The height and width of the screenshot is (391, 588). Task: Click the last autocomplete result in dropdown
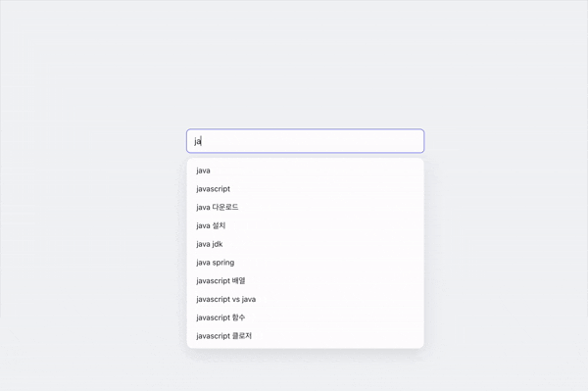pyautogui.click(x=305, y=336)
